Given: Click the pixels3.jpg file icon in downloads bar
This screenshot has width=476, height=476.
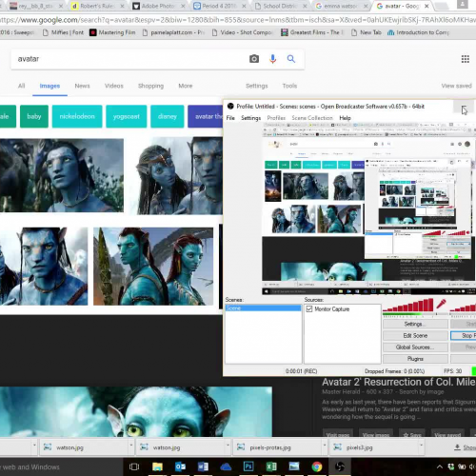Looking at the screenshot, I should (x=338, y=447).
